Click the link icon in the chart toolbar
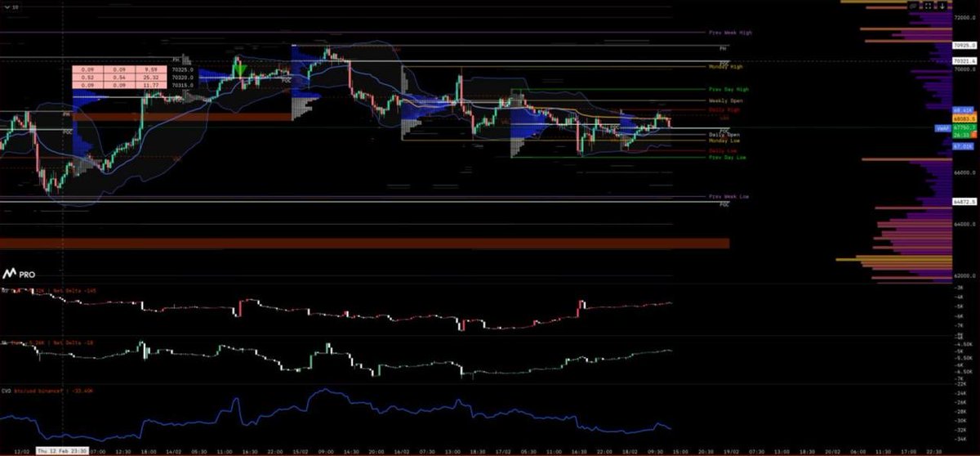The width and height of the screenshot is (980, 456). (x=913, y=6)
